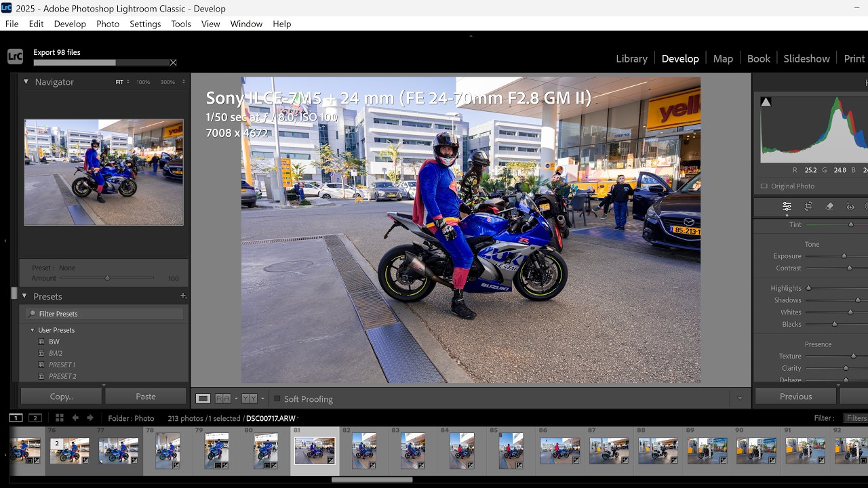Select the BW2 preset
868x488 pixels.
click(56, 354)
